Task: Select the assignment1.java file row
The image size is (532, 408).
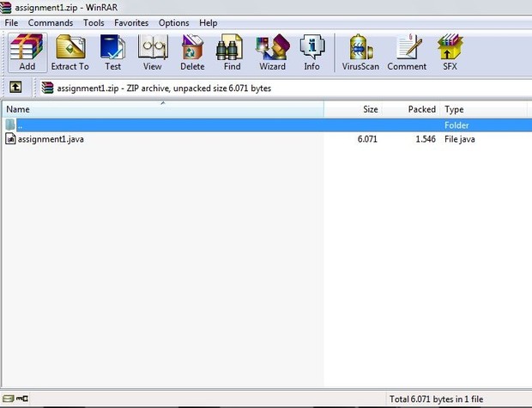Action: click(x=266, y=139)
